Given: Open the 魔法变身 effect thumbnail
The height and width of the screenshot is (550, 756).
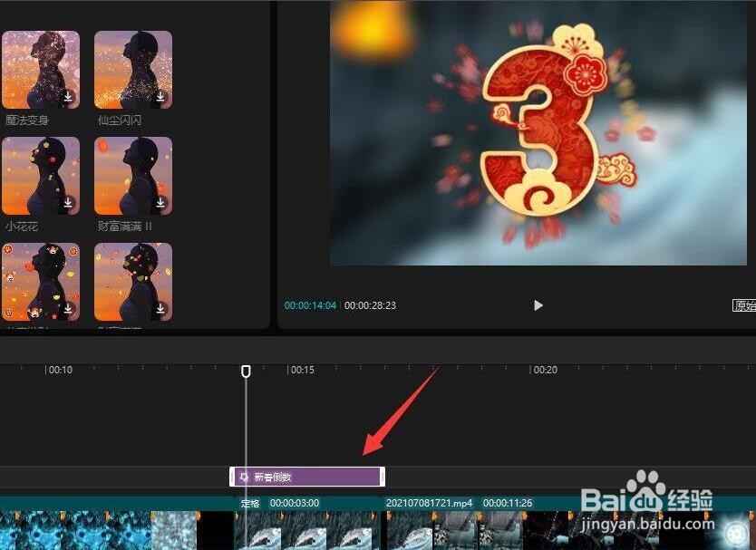Looking at the screenshot, I should pos(41,69).
